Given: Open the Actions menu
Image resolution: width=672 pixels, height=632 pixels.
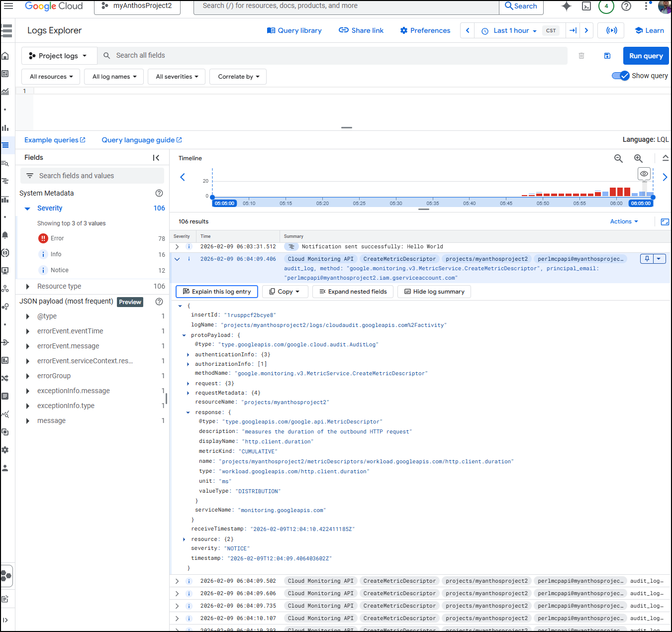Looking at the screenshot, I should [x=624, y=221].
